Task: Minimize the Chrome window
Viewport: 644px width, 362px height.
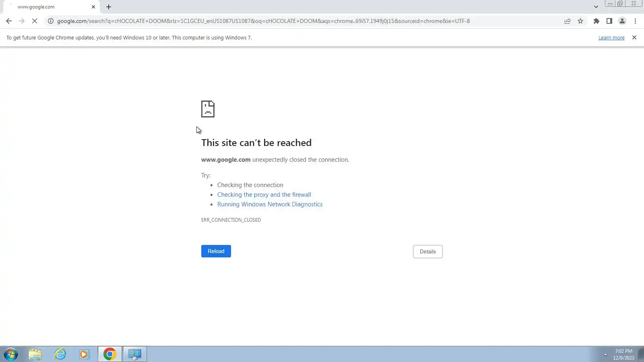Action: point(610,4)
